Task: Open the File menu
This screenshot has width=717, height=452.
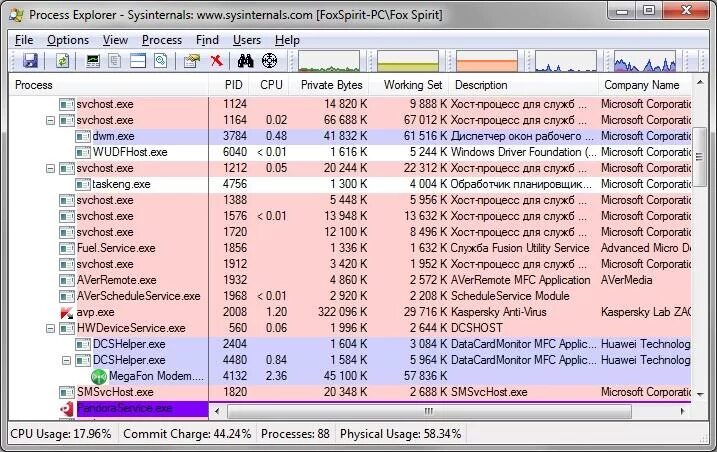Action: [24, 40]
